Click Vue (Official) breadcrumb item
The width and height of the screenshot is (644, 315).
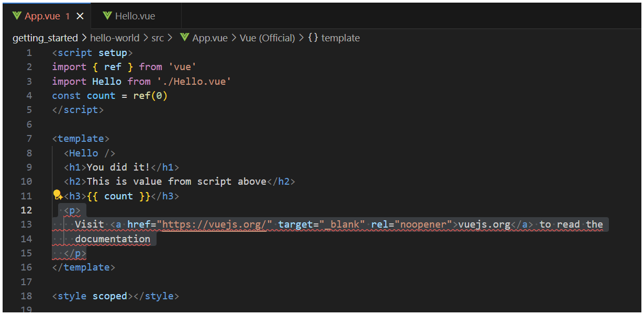point(268,38)
